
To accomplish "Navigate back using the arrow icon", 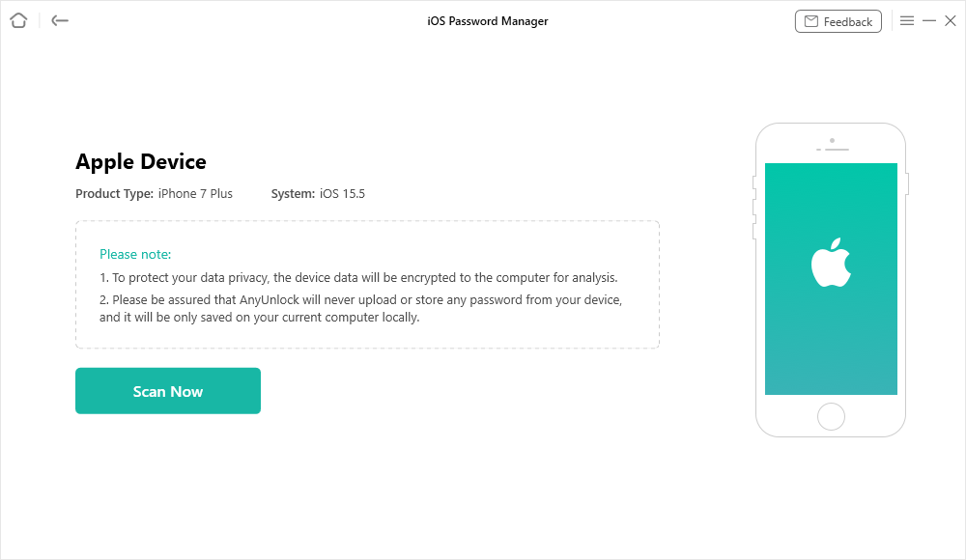I will pos(59,20).
